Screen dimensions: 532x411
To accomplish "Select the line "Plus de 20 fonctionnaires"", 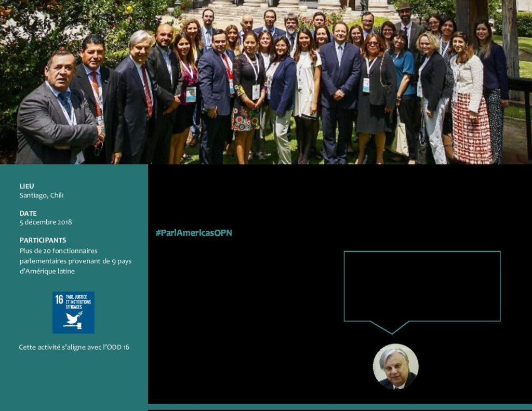I will 58,251.
